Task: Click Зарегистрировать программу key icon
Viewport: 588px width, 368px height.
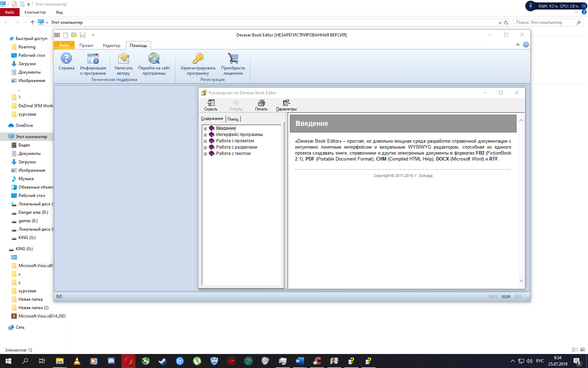Action: pos(198,59)
